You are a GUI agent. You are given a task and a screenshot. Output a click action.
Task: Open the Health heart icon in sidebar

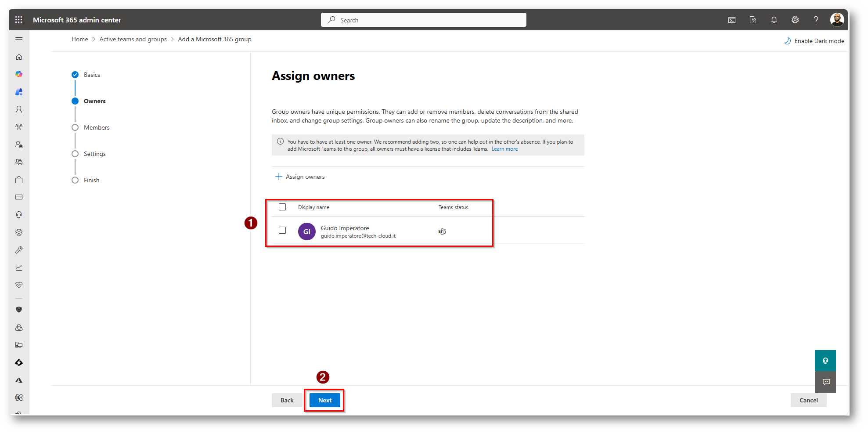19,285
